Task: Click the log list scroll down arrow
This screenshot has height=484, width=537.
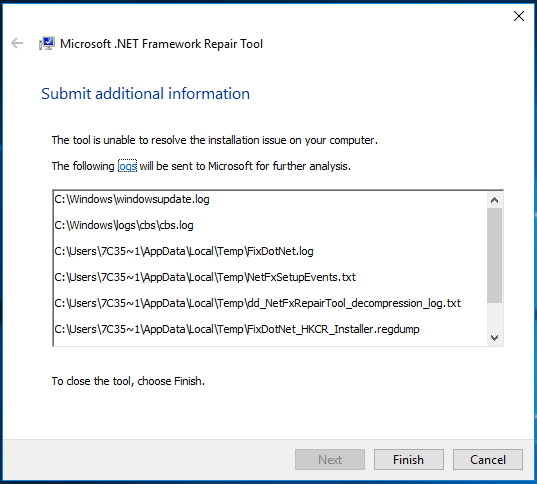Action: click(494, 338)
